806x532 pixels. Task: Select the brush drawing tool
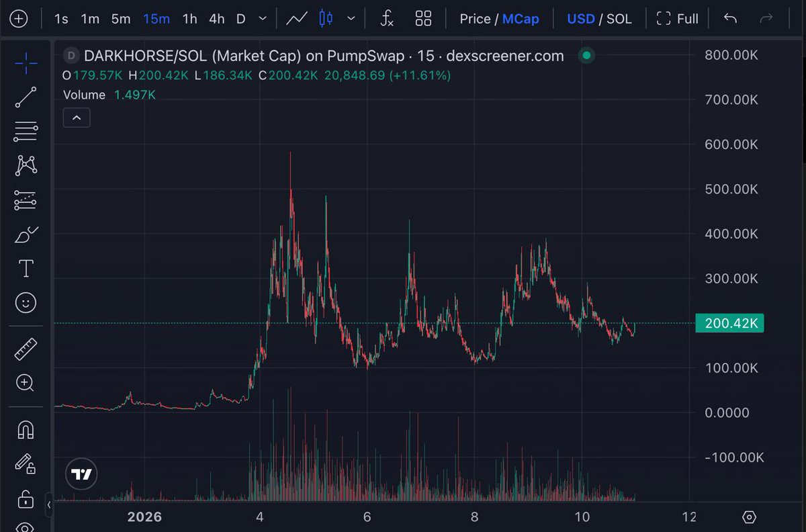click(26, 234)
